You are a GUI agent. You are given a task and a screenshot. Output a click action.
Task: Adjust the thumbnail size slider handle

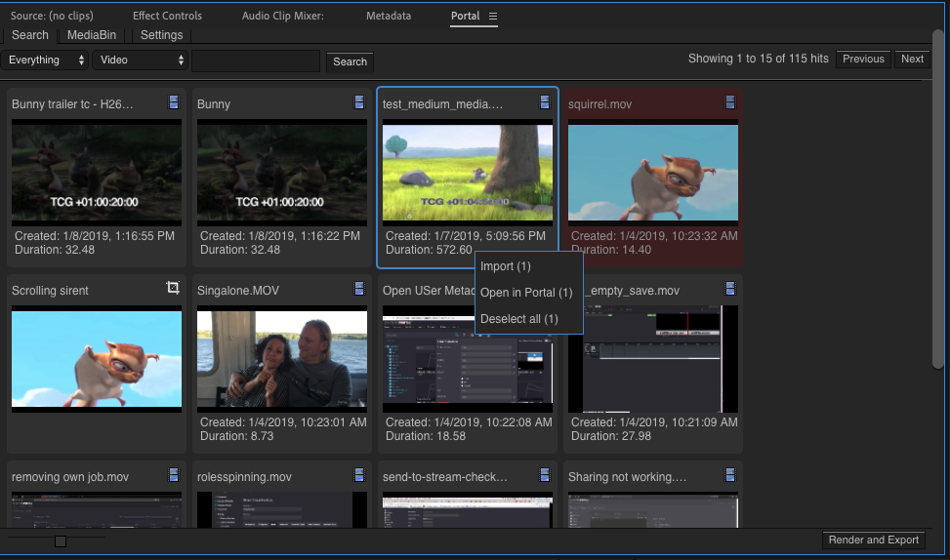[x=60, y=541]
